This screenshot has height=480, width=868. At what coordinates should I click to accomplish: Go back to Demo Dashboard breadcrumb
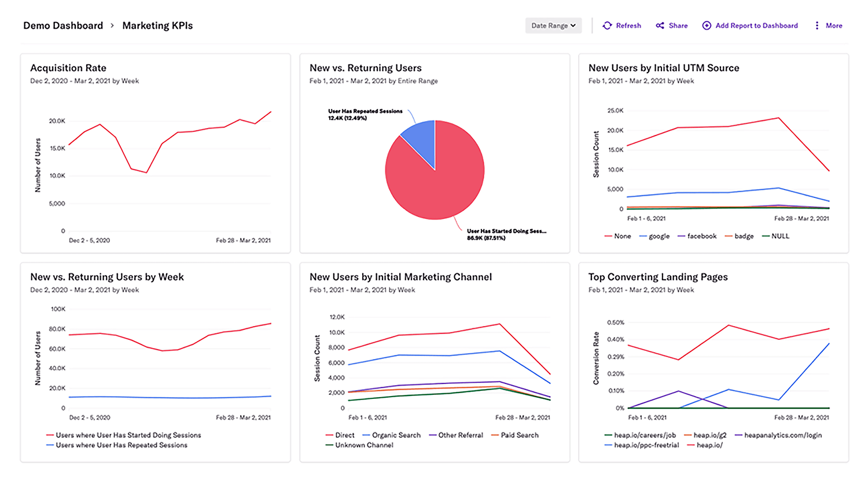pyautogui.click(x=63, y=25)
